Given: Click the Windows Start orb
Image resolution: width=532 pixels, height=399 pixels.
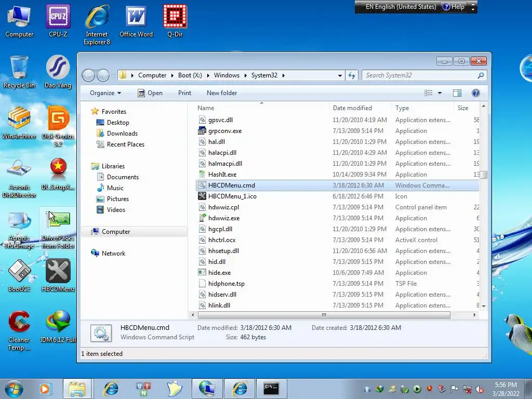Looking at the screenshot, I should pyautogui.click(x=14, y=389).
